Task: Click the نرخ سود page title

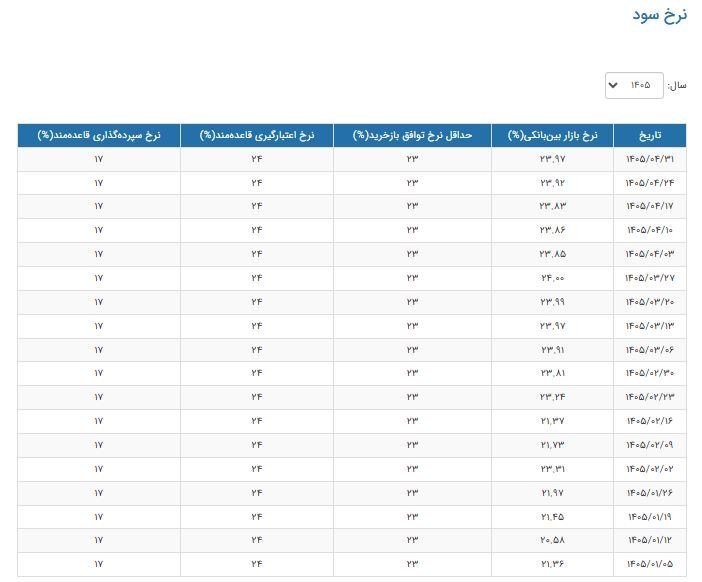Action: pyautogui.click(x=659, y=15)
